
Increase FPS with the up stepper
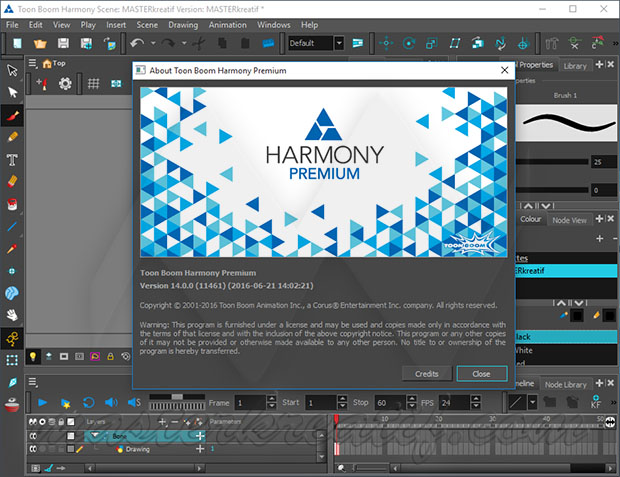click(476, 399)
